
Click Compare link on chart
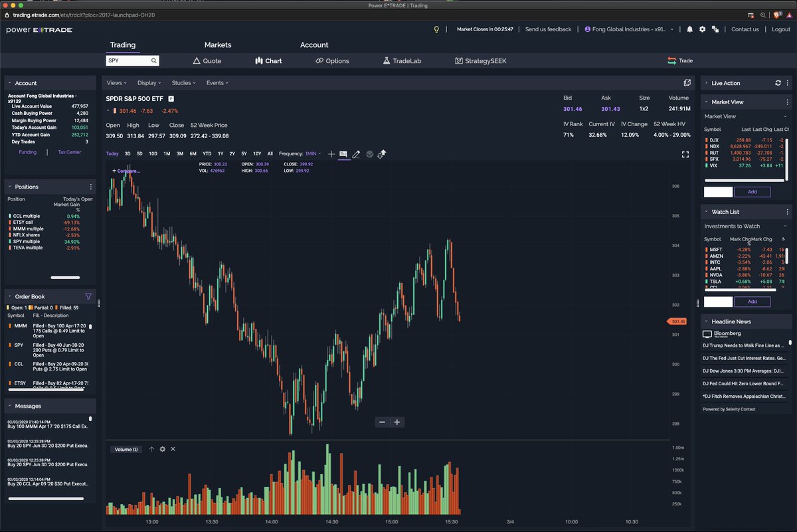tap(126, 171)
